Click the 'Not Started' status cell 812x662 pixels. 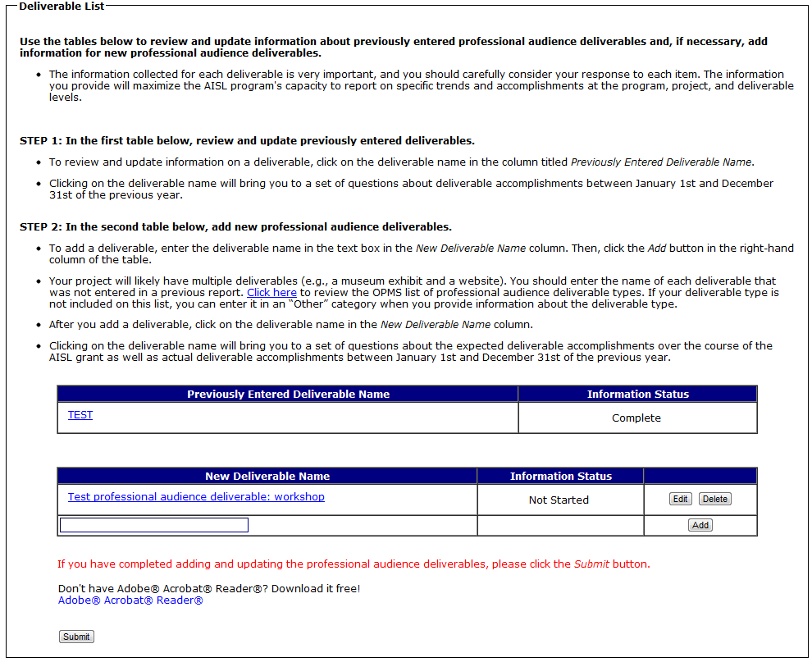pos(560,500)
